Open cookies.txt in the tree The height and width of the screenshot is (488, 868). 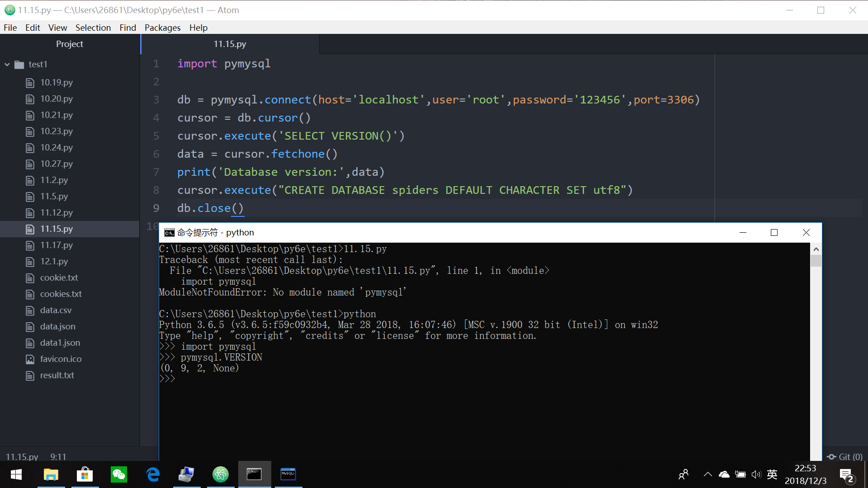click(61, 294)
